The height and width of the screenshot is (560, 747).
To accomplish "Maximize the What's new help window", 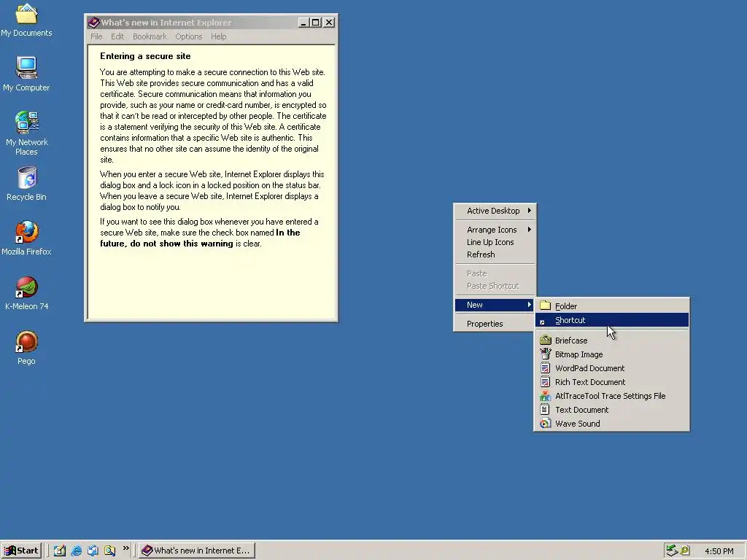I will 315,23.
